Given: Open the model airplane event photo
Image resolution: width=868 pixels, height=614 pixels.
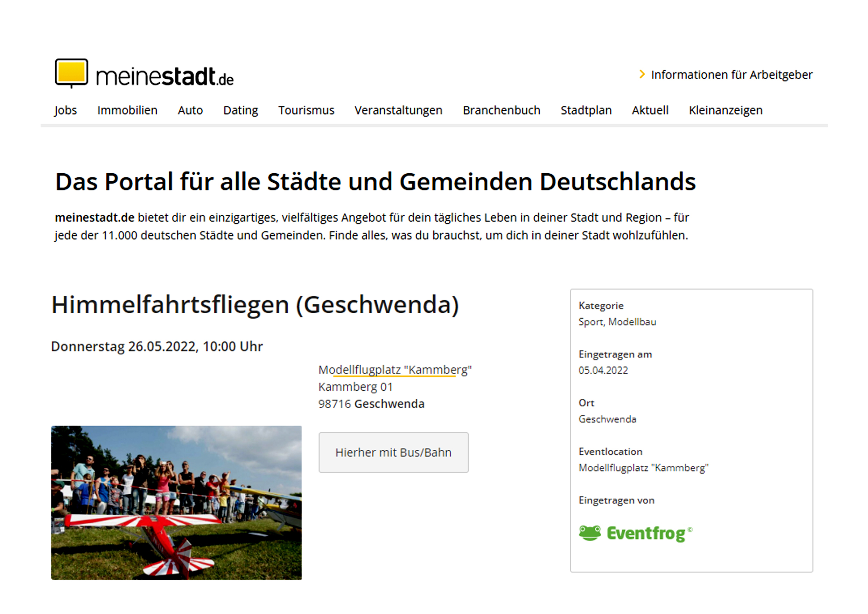Looking at the screenshot, I should pyautogui.click(x=176, y=502).
